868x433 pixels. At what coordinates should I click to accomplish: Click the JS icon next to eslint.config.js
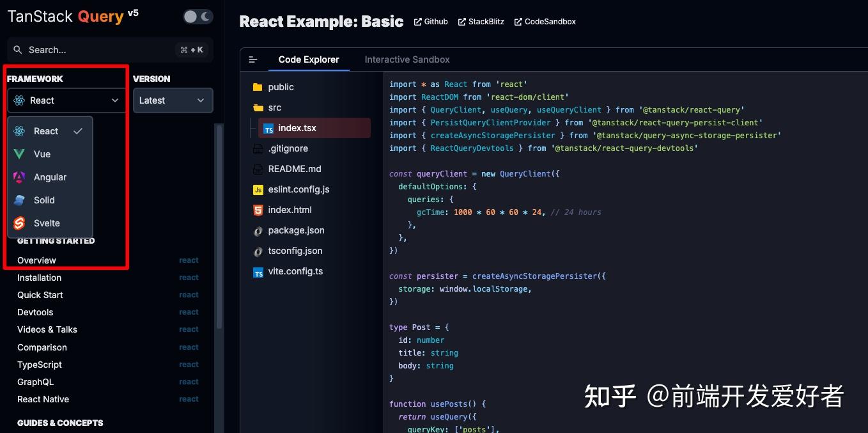(258, 190)
